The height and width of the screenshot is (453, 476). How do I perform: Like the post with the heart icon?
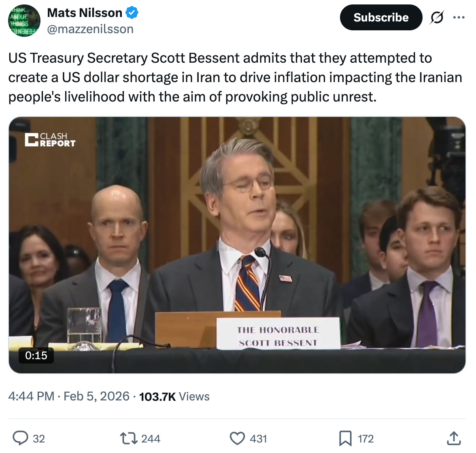pyautogui.click(x=237, y=438)
